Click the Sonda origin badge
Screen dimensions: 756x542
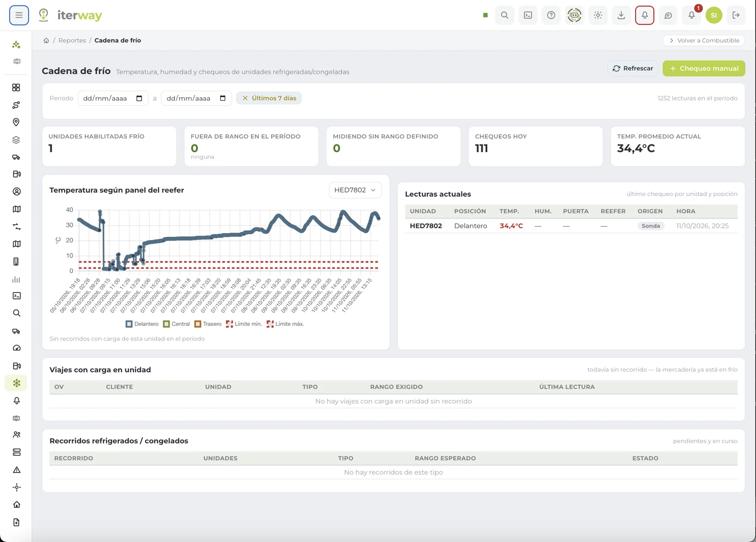tap(651, 226)
